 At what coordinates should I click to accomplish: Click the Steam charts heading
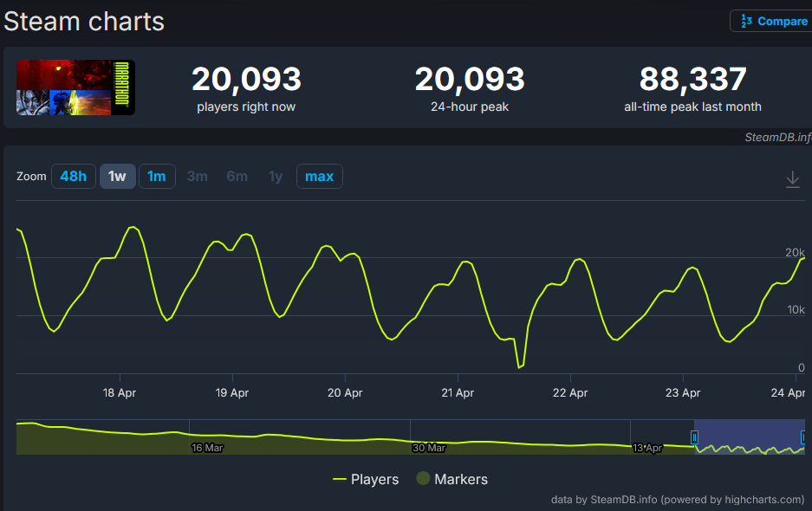84,22
